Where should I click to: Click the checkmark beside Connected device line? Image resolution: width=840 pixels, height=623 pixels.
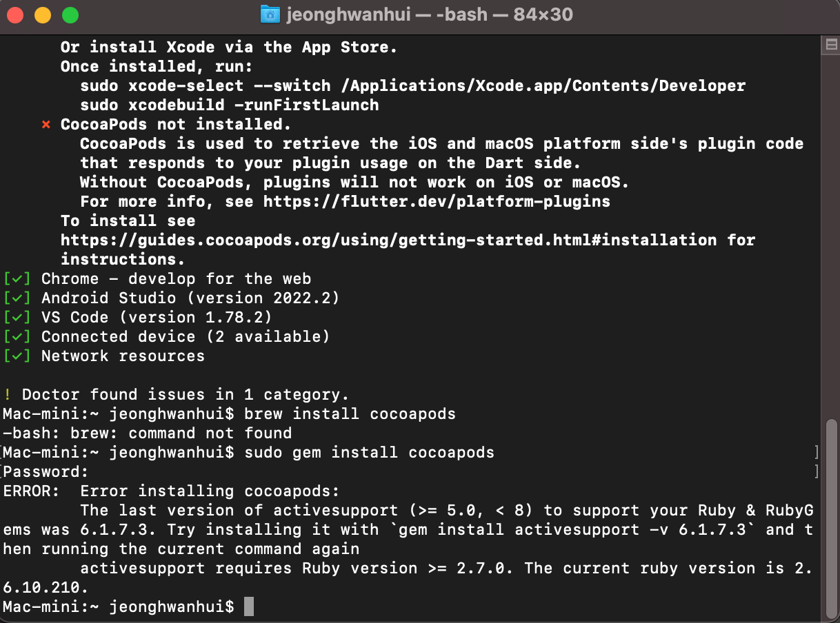[17, 337]
